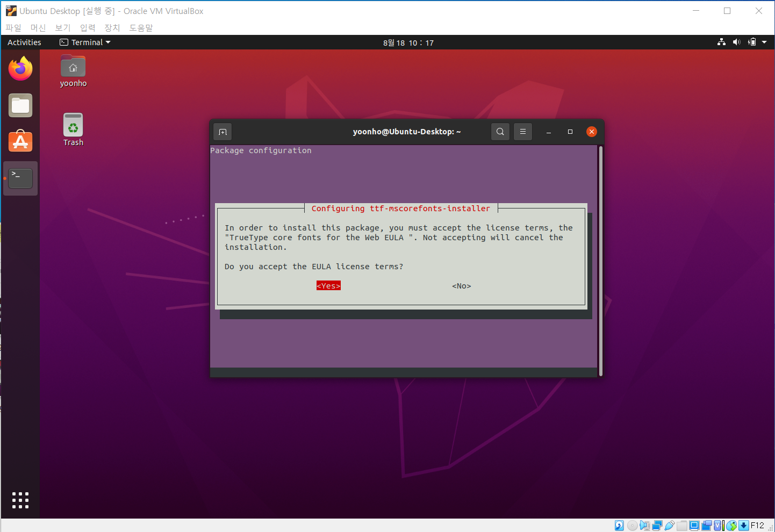Click the optical disc icon in VirtualBox status bar
Screen dimensions: 775x532
[633, 526]
